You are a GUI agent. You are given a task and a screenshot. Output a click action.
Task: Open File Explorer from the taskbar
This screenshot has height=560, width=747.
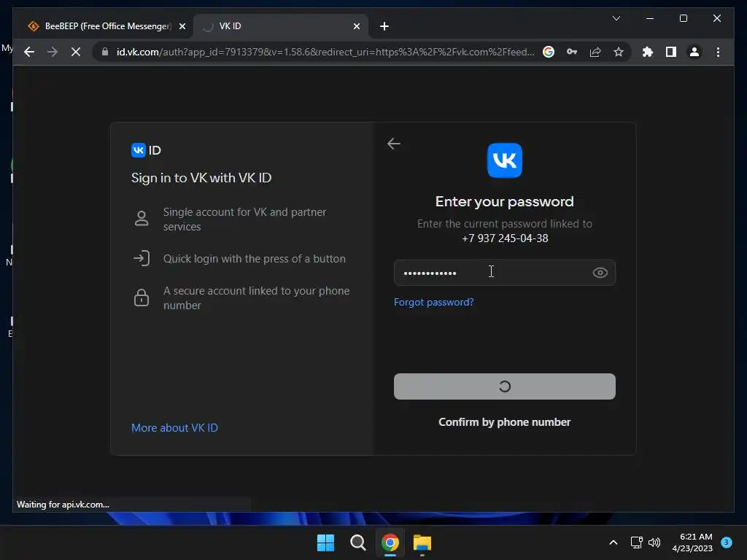(422, 542)
